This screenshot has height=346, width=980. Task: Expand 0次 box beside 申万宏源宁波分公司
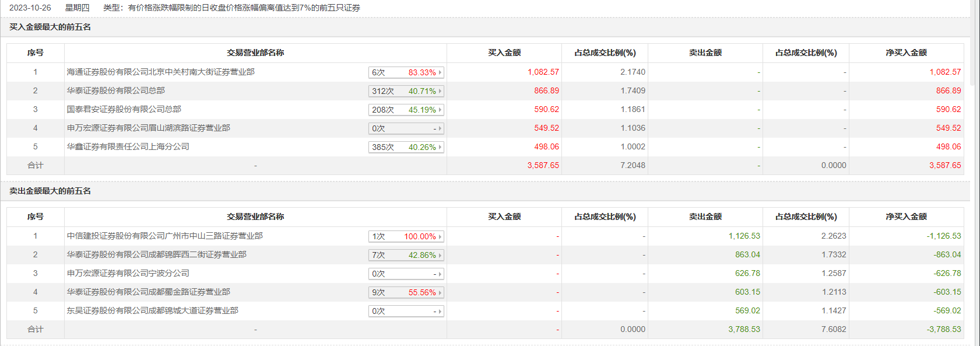point(406,274)
